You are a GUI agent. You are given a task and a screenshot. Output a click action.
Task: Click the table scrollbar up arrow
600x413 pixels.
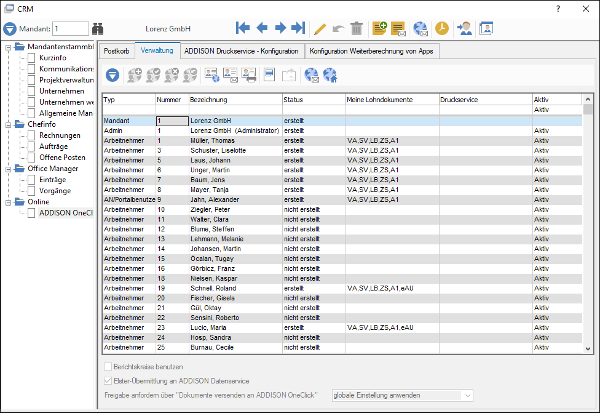588,100
